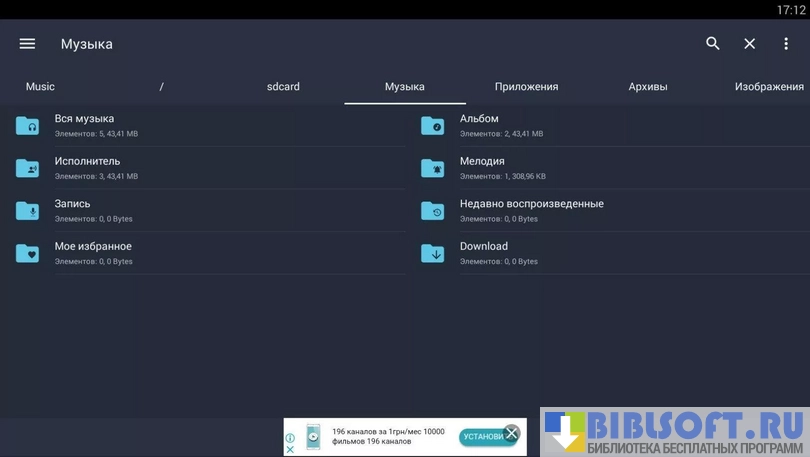The height and width of the screenshot is (457, 810).
Task: Open the three-dot overflow menu
Action: click(786, 44)
